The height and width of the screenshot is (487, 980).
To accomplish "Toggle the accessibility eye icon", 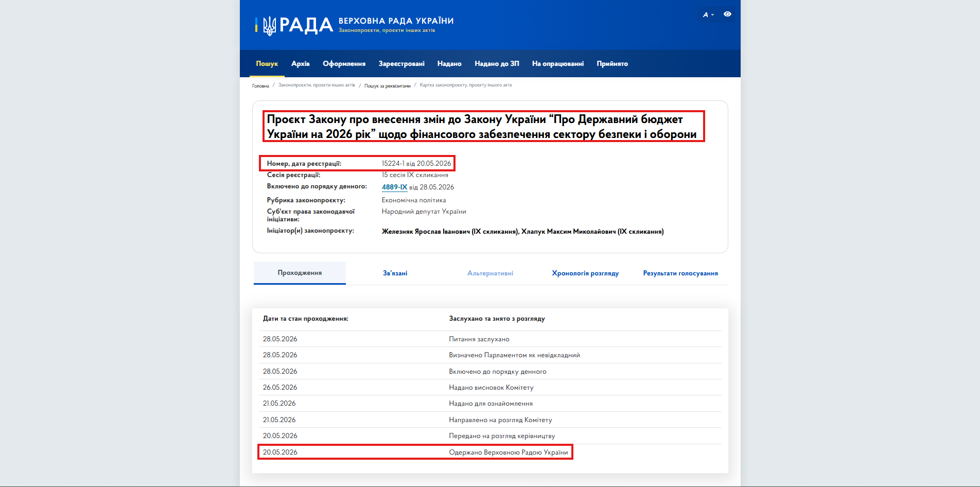I will point(727,14).
